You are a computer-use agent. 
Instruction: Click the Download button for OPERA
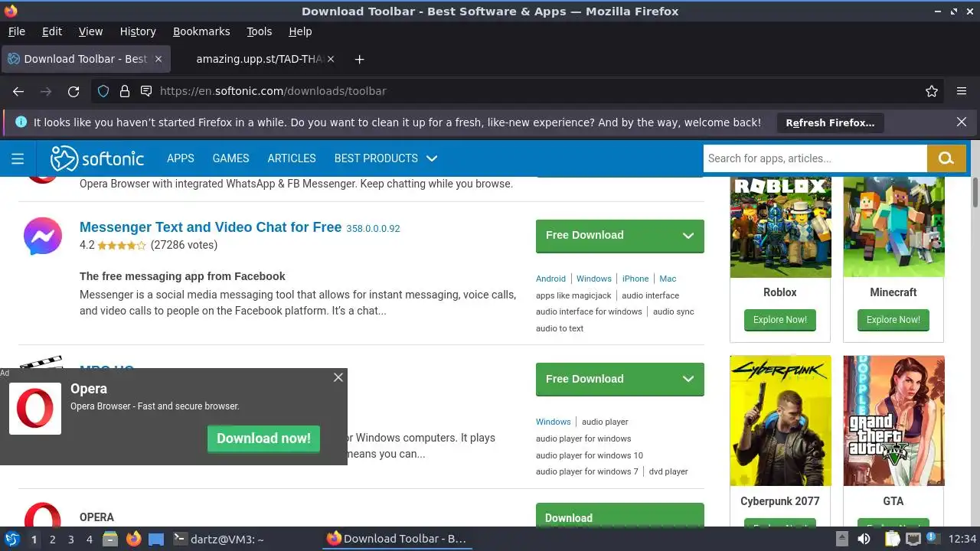point(620,515)
